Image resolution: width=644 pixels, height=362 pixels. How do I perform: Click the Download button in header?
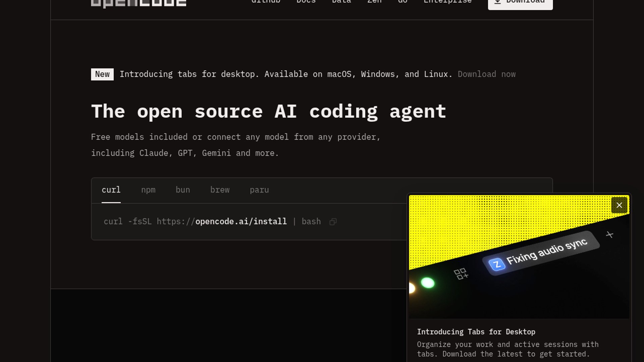pos(520,3)
